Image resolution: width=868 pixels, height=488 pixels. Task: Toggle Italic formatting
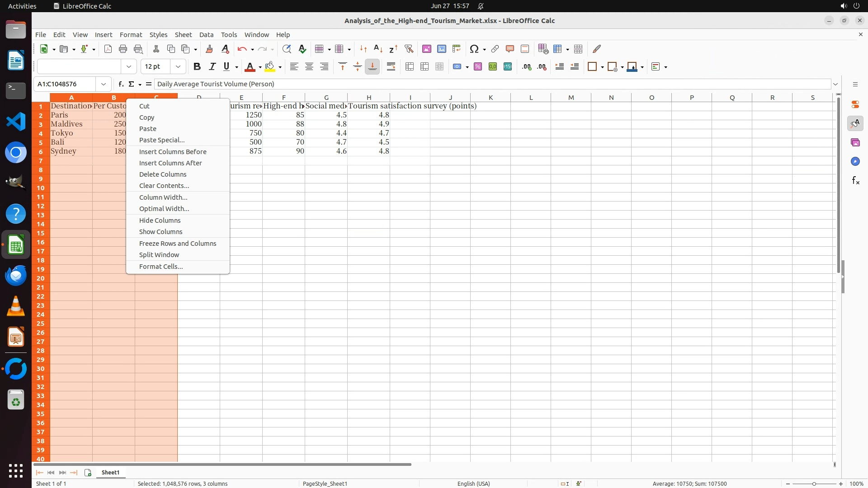coord(212,66)
